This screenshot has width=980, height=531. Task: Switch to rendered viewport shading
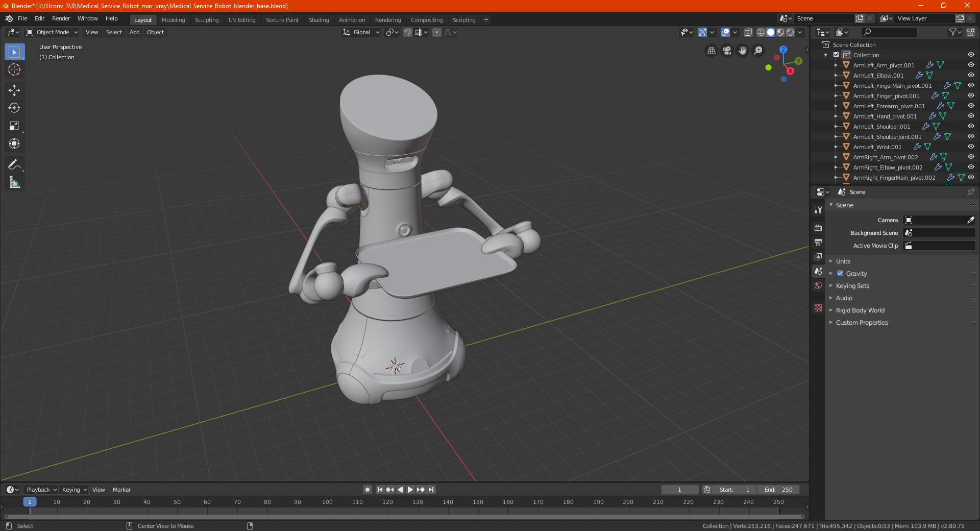(790, 32)
